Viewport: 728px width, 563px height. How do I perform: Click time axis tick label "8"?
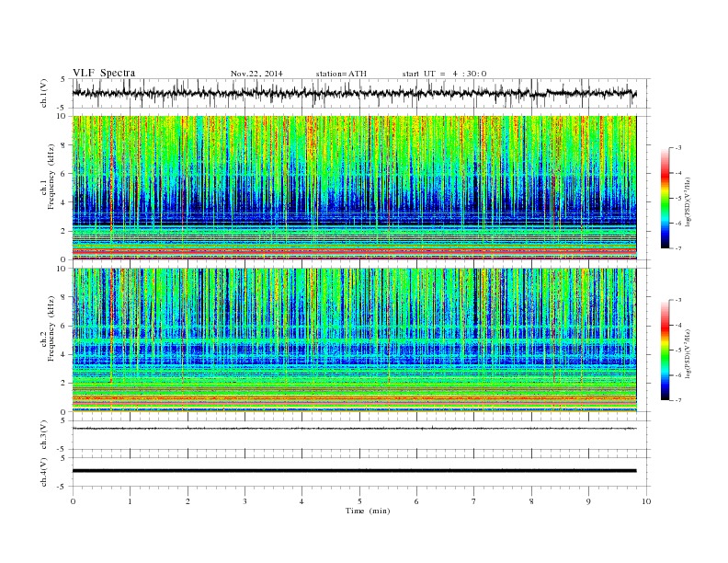531,501
